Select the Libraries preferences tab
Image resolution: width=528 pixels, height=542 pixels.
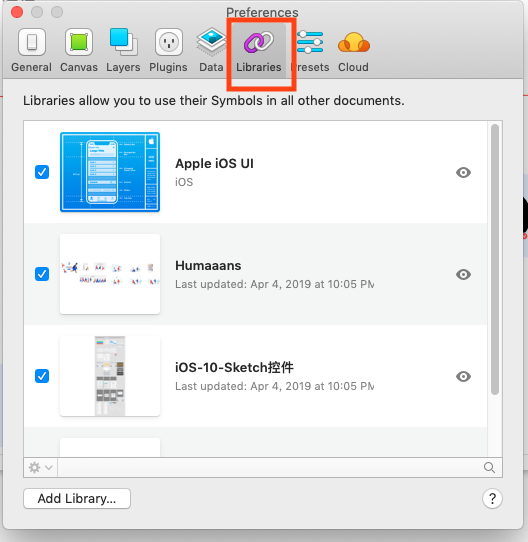point(259,50)
